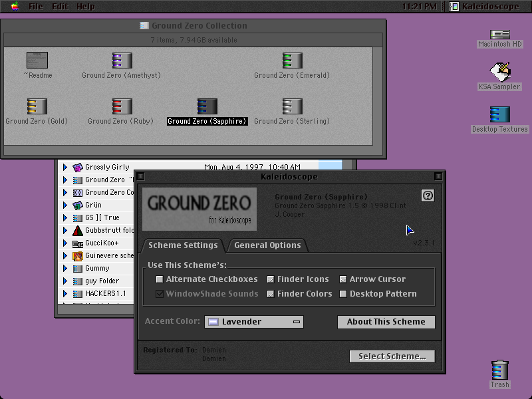This screenshot has width=532, height=399.
Task: Click the Grossly Girly folder icon in list
Action: 78,167
